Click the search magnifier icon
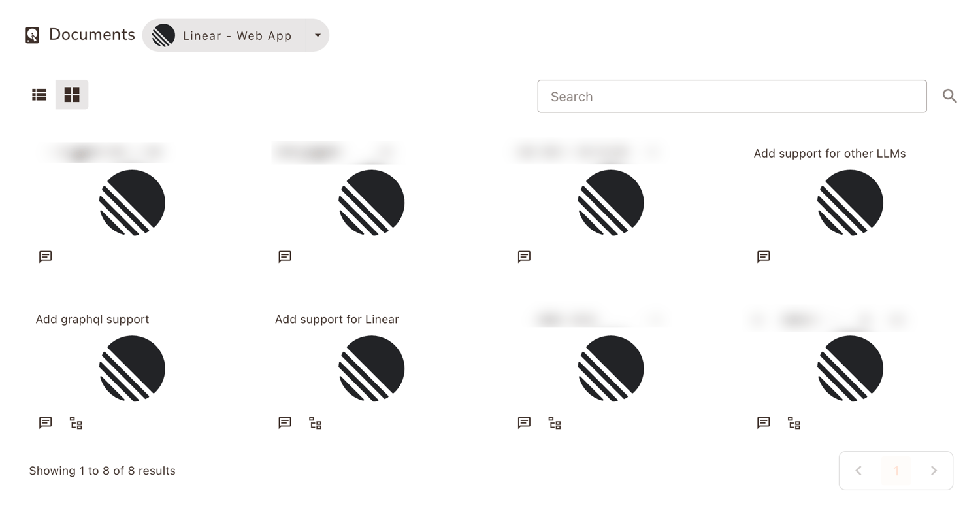This screenshot has height=512, width=980. [950, 96]
